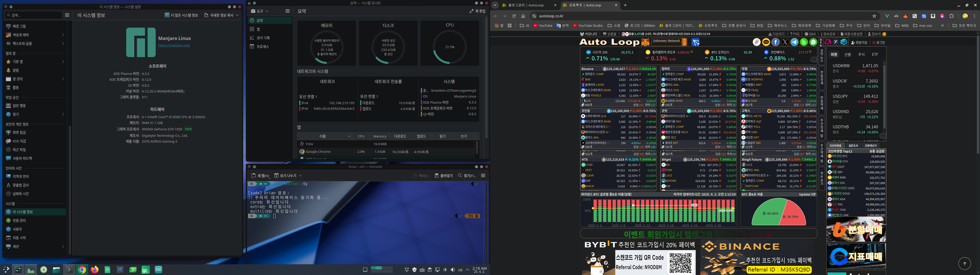Expand the copy details dropdown arrow
The width and height of the screenshot is (980, 275).
(237, 15)
